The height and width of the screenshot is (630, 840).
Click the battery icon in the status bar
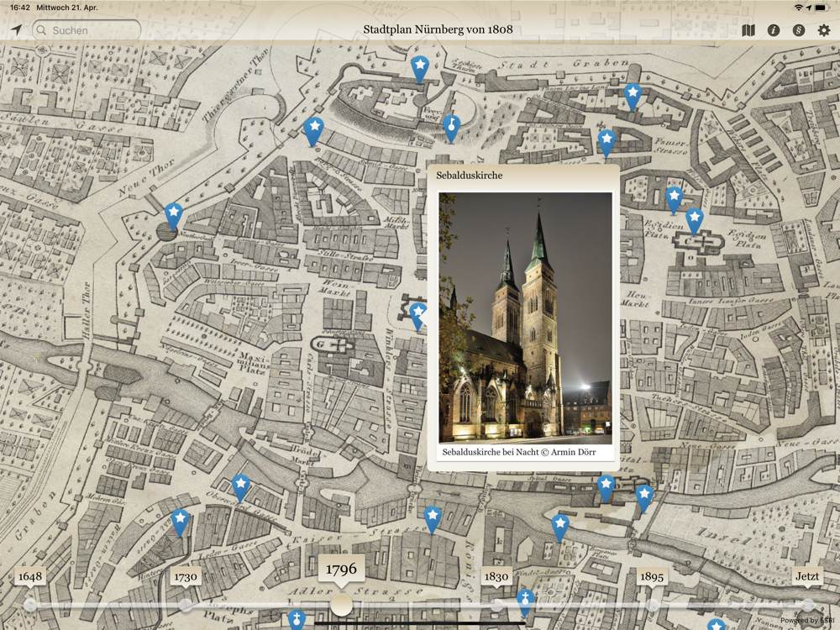(822, 8)
